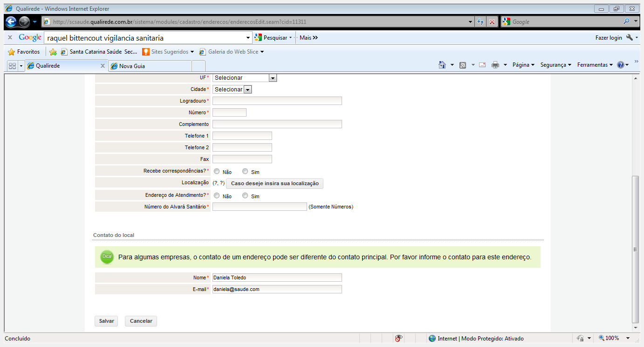Click scrollbar up arrow
Screen dimensions: 644x347
[636, 78]
